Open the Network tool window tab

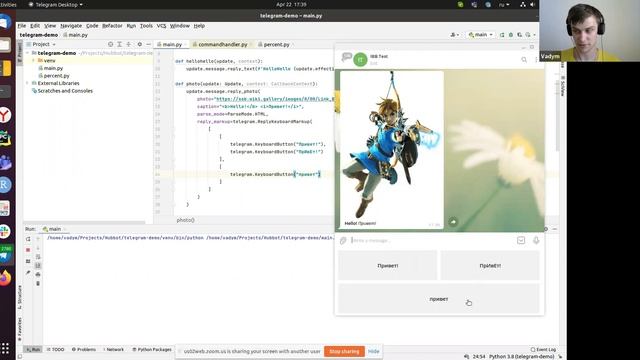point(113,349)
